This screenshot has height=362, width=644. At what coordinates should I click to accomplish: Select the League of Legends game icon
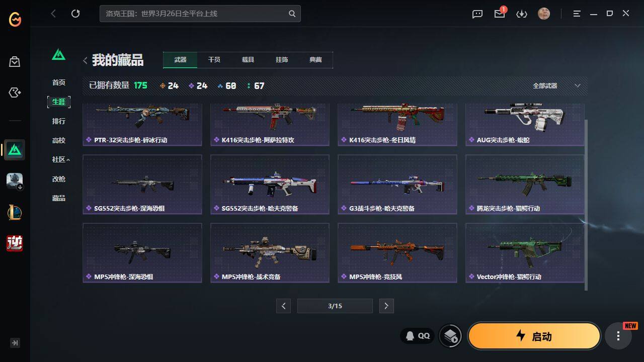(15, 212)
